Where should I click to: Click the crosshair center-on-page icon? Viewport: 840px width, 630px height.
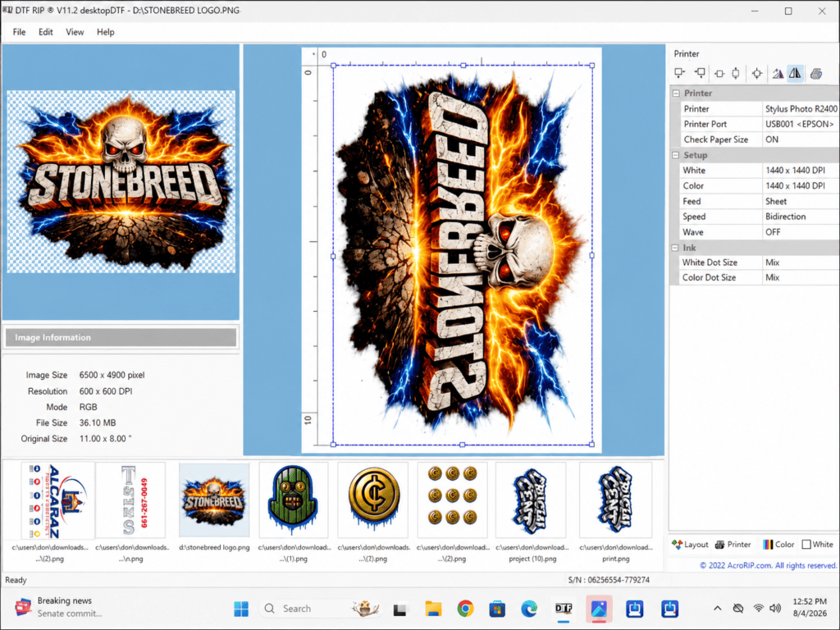757,73
